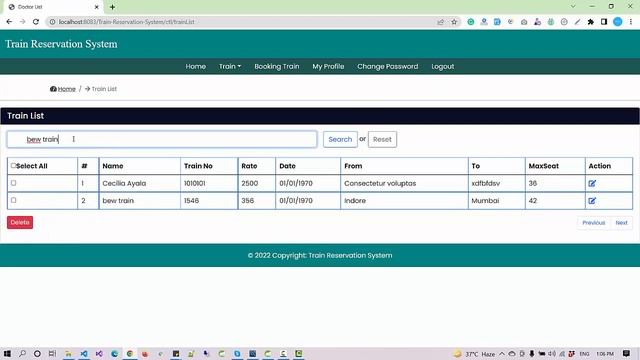640x360 pixels.
Task: Follow the Home breadcrumb link
Action: coord(67,89)
